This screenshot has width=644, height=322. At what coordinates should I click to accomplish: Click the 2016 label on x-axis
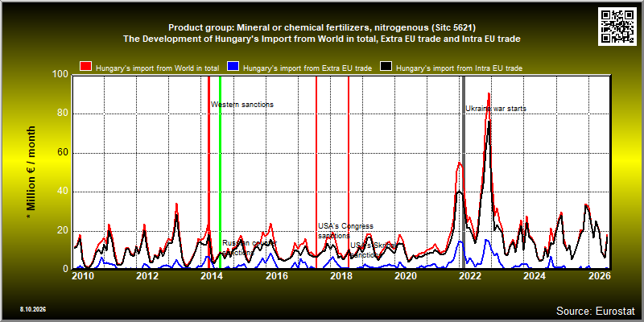(276, 276)
